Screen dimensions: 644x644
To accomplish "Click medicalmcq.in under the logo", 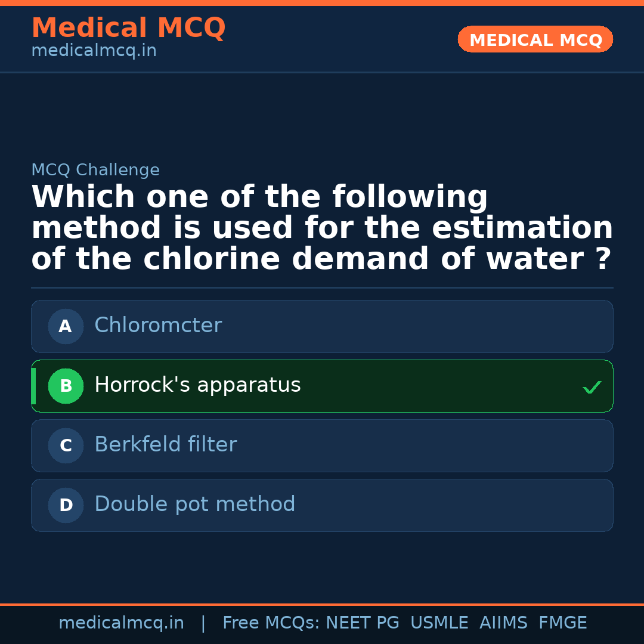I will [94, 51].
